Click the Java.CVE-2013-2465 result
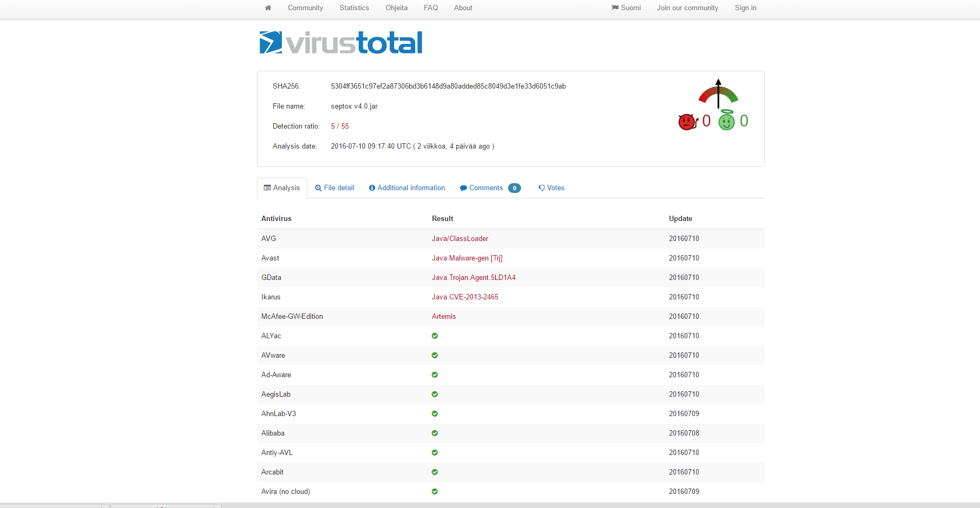 (465, 297)
